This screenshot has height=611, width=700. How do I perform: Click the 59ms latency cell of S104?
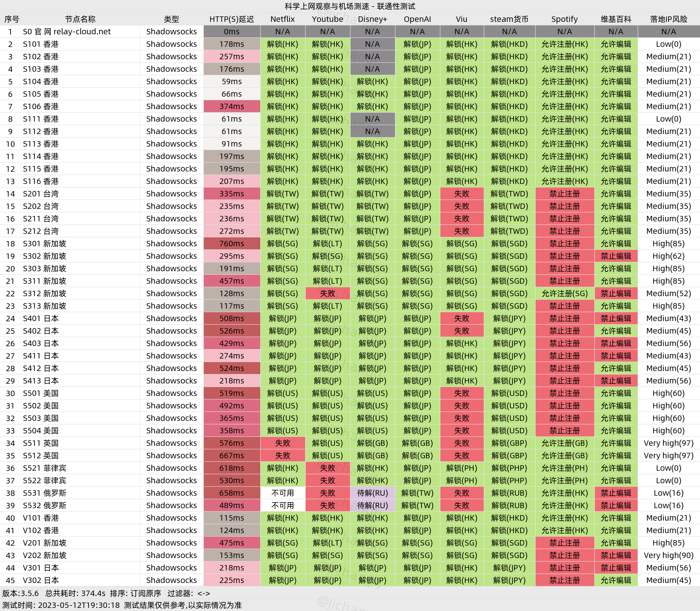coord(232,81)
